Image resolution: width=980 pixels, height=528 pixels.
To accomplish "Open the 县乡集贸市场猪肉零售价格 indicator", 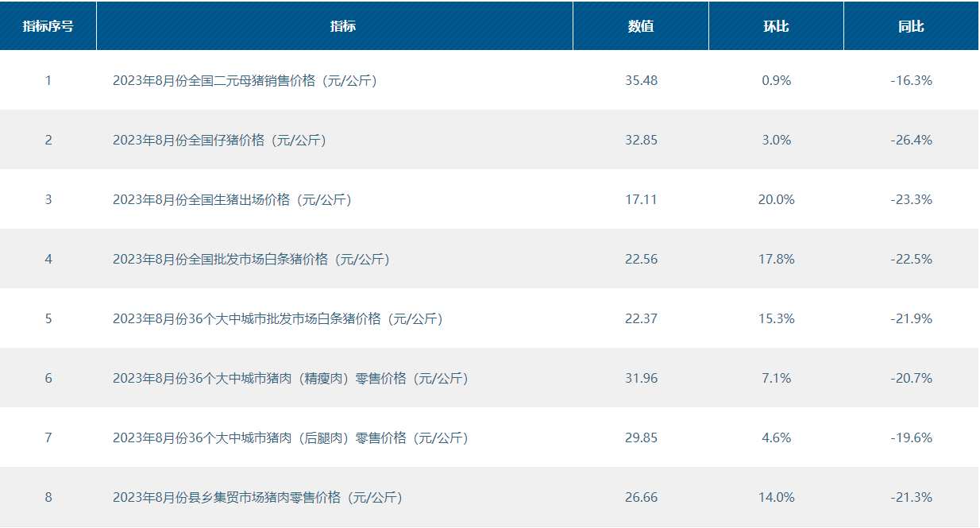I will 257,497.
